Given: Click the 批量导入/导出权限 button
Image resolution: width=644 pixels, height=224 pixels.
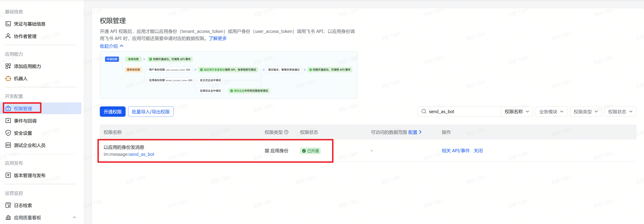Looking at the screenshot, I should click(151, 112).
